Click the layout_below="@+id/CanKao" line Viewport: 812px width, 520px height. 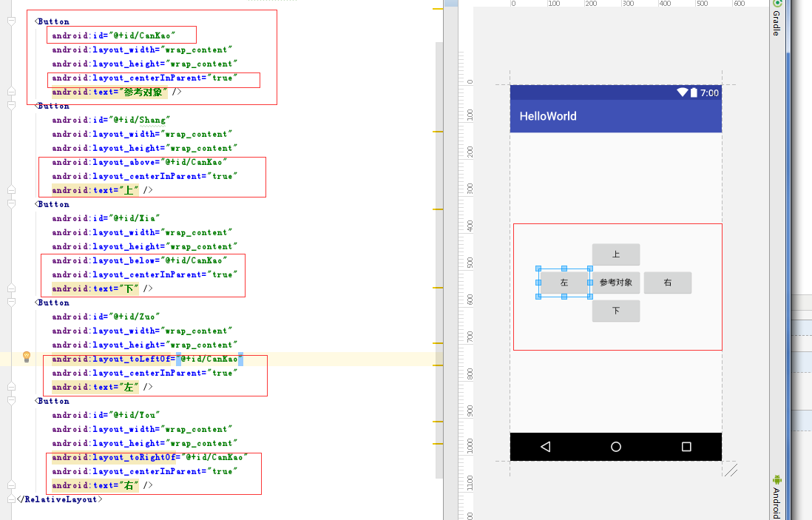coord(139,260)
